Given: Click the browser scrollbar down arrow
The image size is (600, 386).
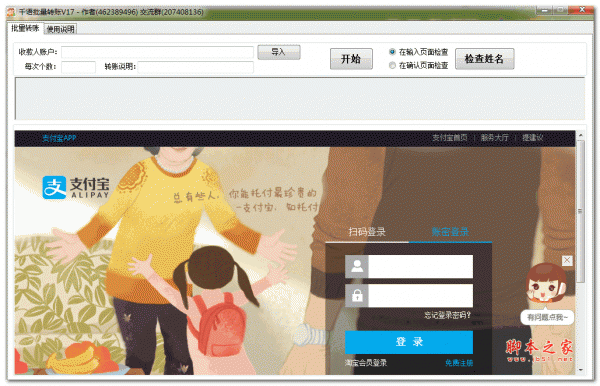Looking at the screenshot, I should click(580, 370).
